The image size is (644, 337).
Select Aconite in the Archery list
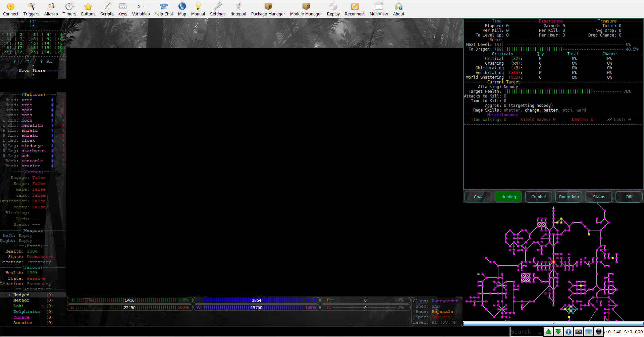[x=23, y=323]
